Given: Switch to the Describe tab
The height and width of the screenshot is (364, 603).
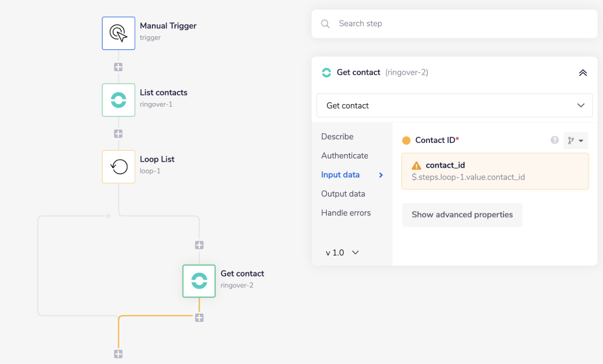Looking at the screenshot, I should 338,137.
